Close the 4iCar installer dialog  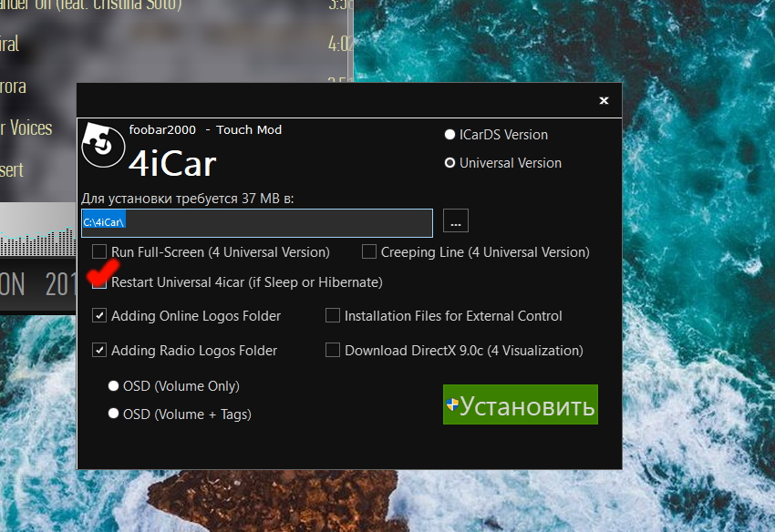click(603, 100)
